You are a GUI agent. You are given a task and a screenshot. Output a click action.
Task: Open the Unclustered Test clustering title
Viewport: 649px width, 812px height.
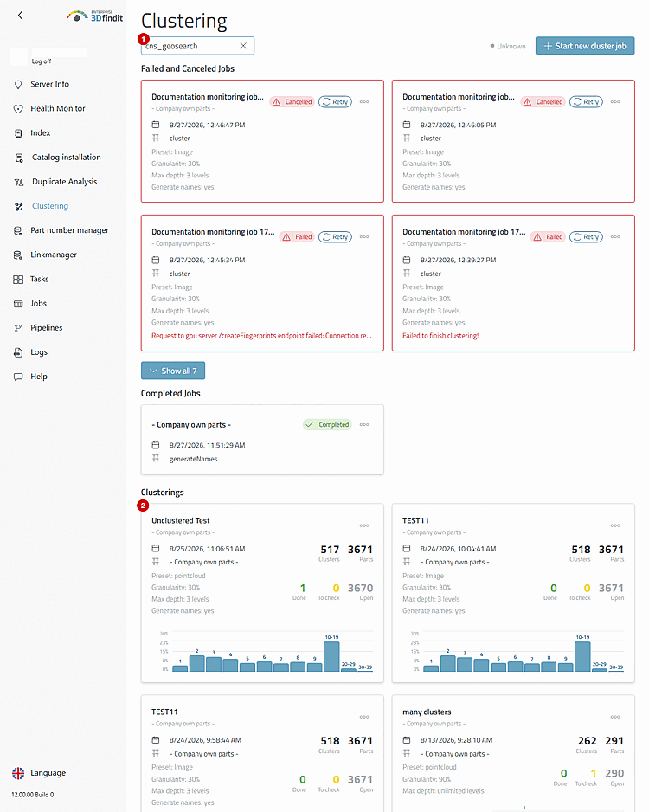[x=181, y=520]
